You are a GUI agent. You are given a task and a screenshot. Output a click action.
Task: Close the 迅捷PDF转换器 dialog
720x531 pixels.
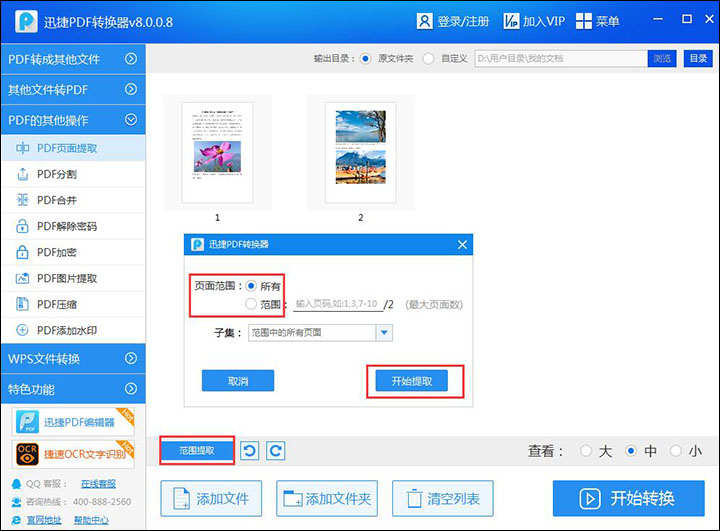click(x=462, y=245)
